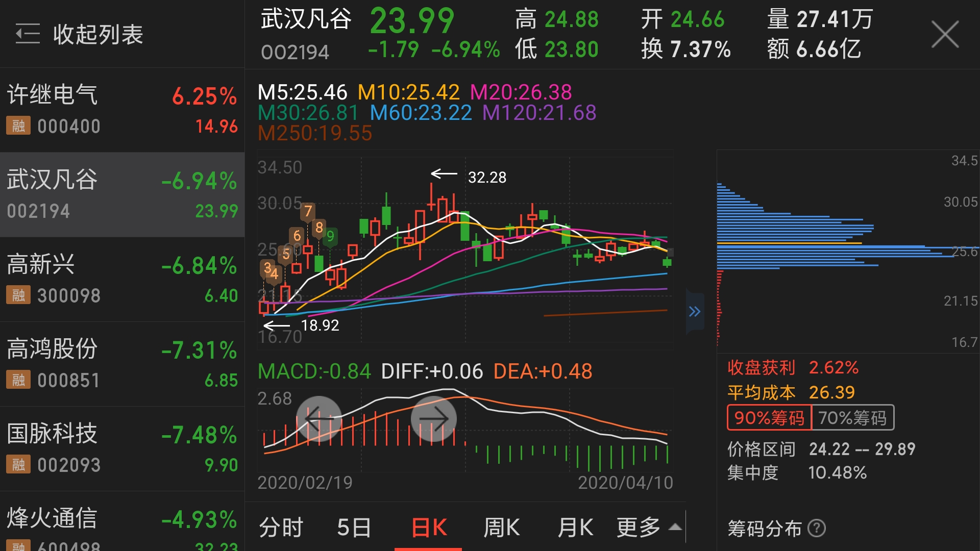This screenshot has width=980, height=551.
Task: Tap the 筹码分布 title
Action: 765,528
